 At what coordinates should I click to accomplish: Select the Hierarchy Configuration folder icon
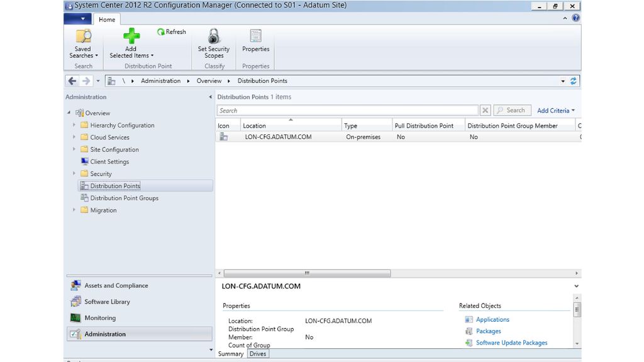pos(84,125)
